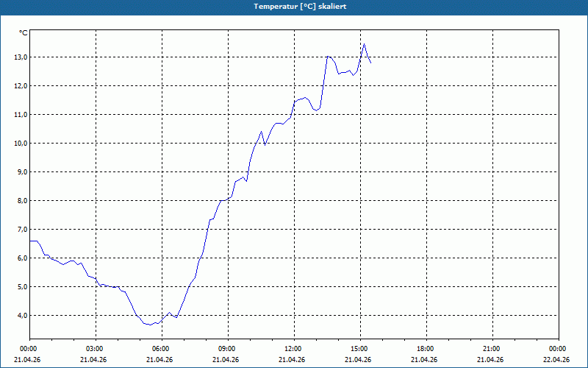The image size is (588, 368).
Task: Click the 9,0 y-axis label
Action: pyautogui.click(x=23, y=172)
